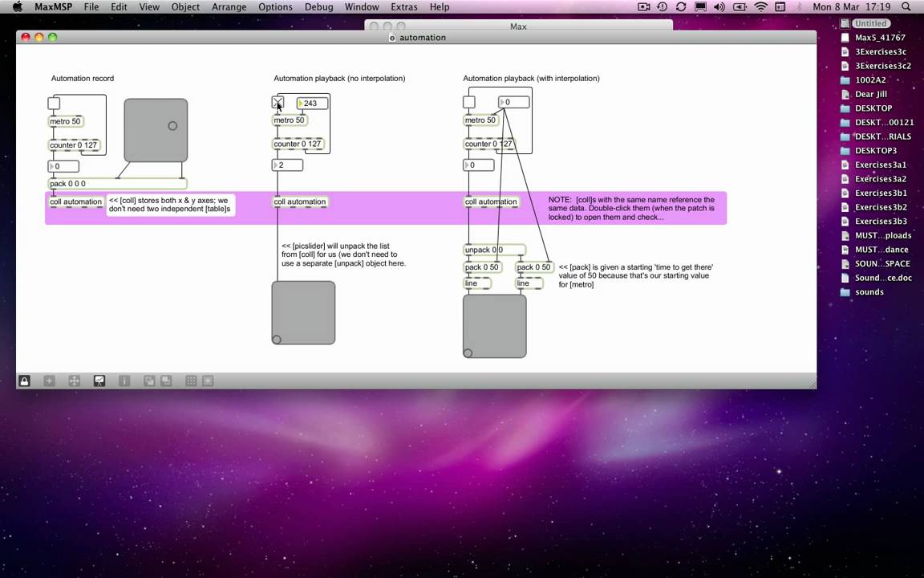This screenshot has width=924, height=578.
Task: Toggle the interpolation playback toggle box
Action: [x=469, y=102]
